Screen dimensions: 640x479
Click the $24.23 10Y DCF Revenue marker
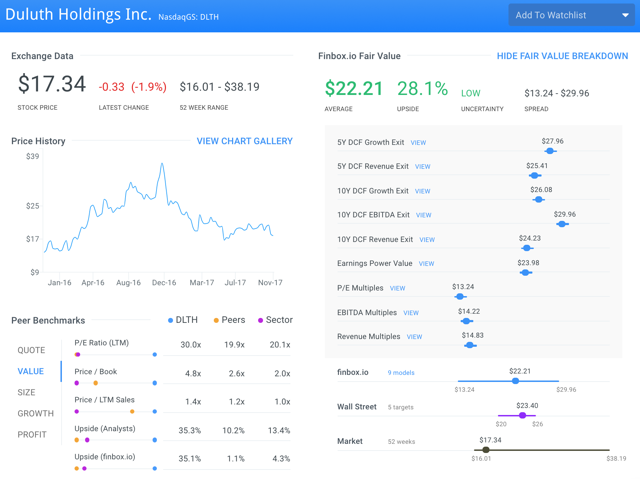(527, 248)
